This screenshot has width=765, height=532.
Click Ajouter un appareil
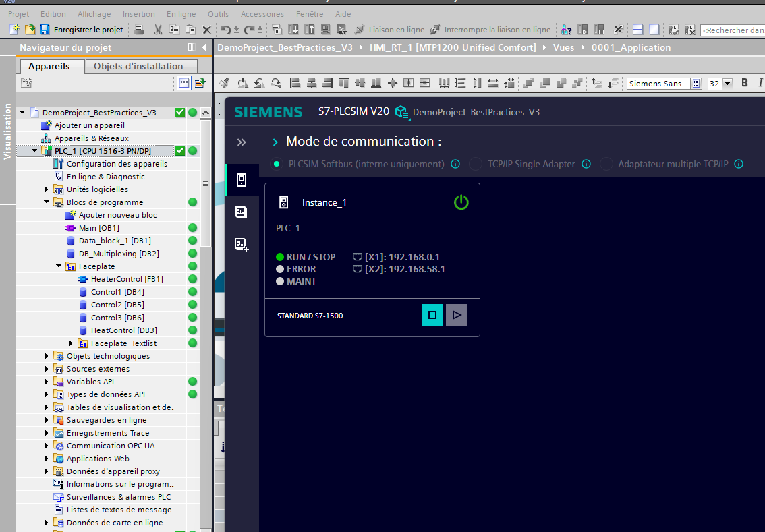pos(89,125)
